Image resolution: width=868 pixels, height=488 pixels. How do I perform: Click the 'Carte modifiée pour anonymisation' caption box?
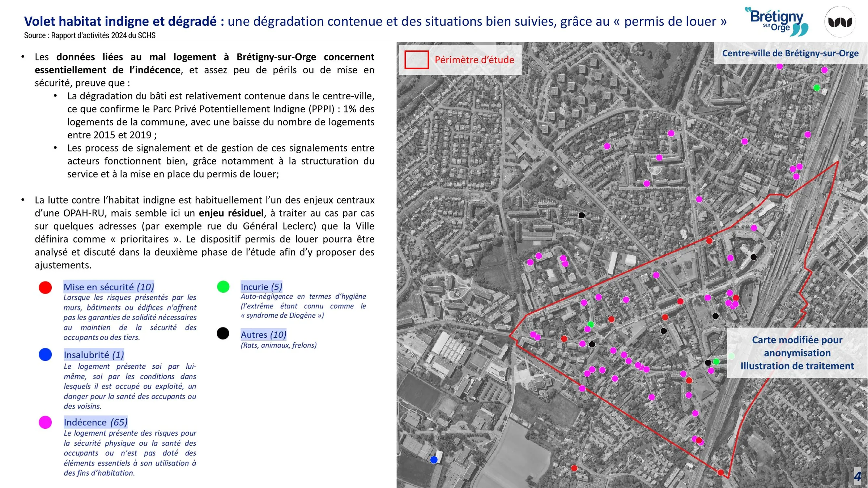(x=797, y=353)
